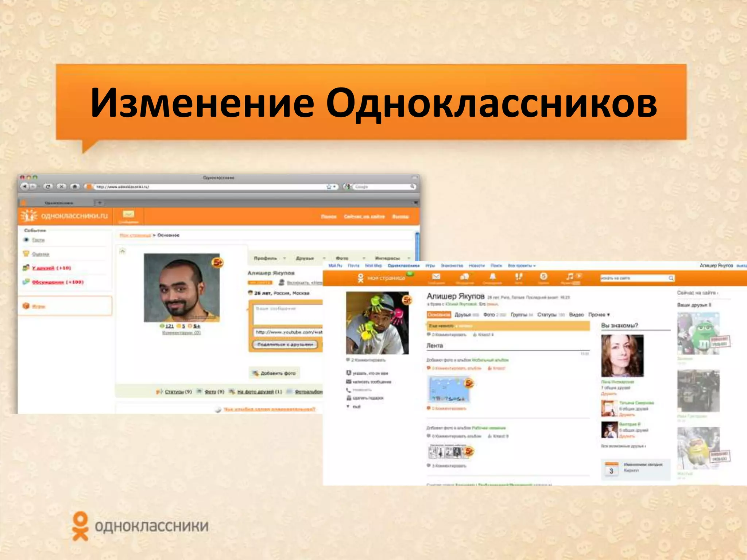Click the green M&M friend photo
Image resolution: width=747 pixels, height=560 pixels.
(x=698, y=333)
